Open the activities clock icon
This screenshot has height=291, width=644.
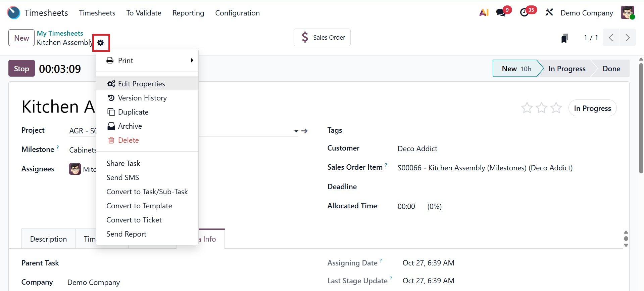pyautogui.click(x=524, y=13)
